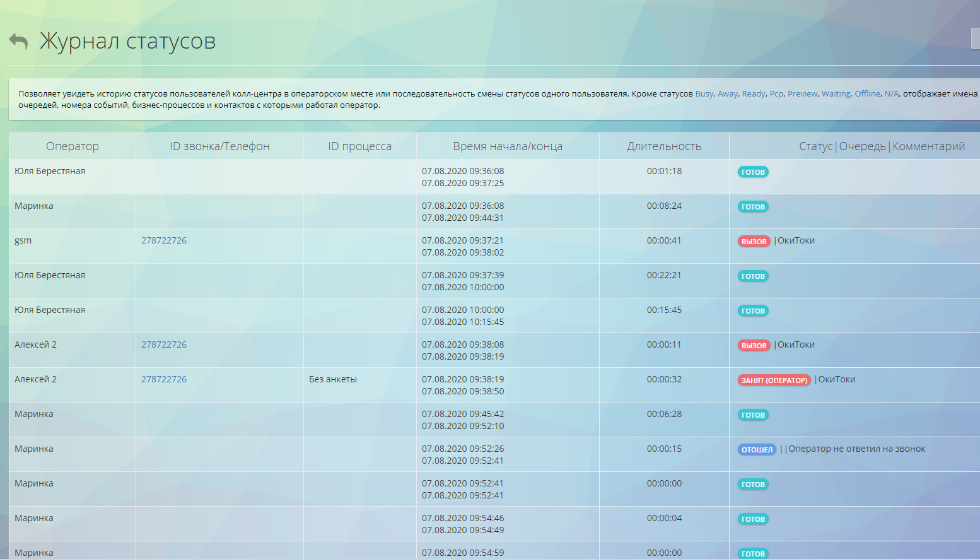980x559 pixels.
Task: Open call ID 278722726 in the Занят (оператор) row
Action: (164, 379)
